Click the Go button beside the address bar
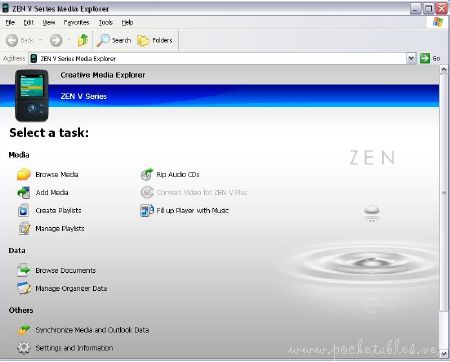Screen dimensions: 450x362 tap(430, 58)
